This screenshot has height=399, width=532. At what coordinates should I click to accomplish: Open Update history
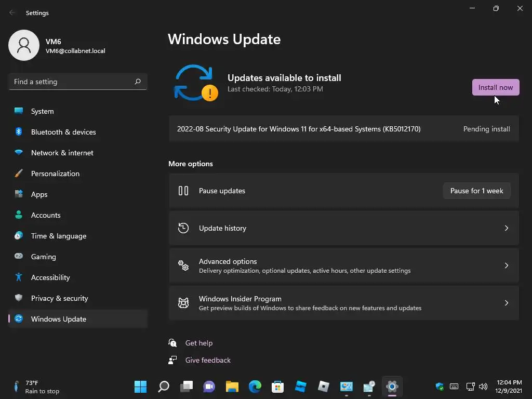click(344, 228)
